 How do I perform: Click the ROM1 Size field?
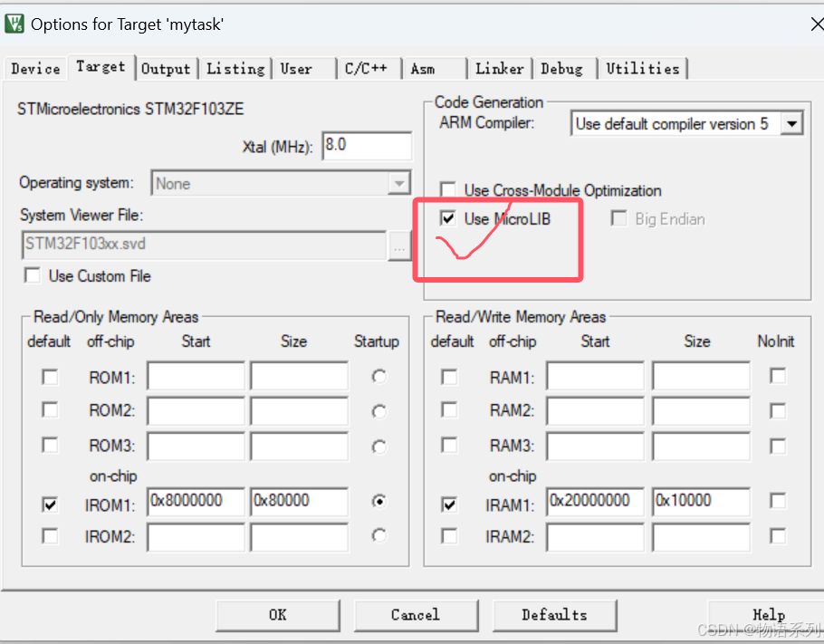(x=299, y=375)
